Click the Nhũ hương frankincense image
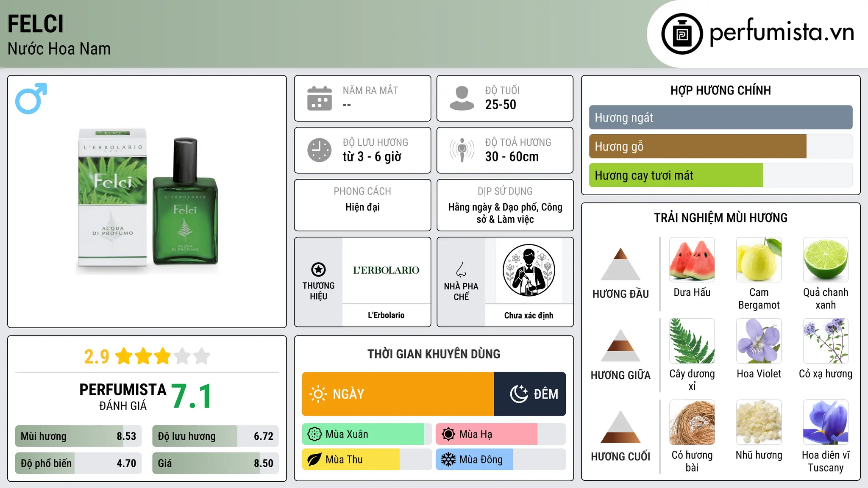The height and width of the screenshot is (488, 868). (759, 422)
